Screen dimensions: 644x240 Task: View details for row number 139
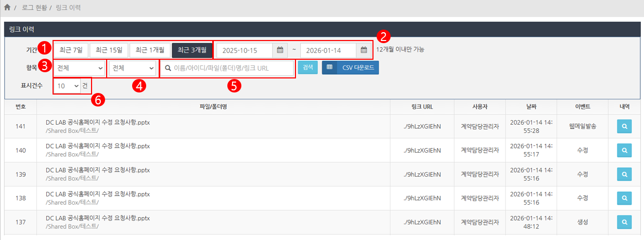click(x=624, y=174)
